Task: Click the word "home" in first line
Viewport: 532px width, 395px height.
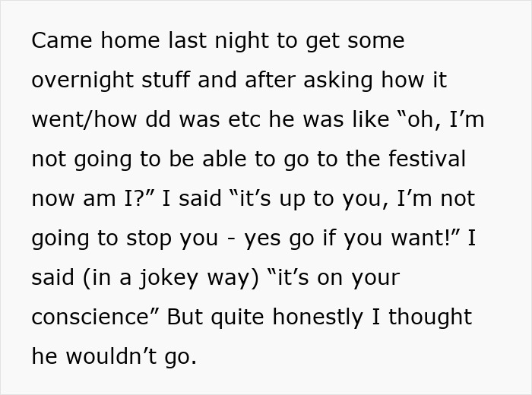Action: click(130, 40)
